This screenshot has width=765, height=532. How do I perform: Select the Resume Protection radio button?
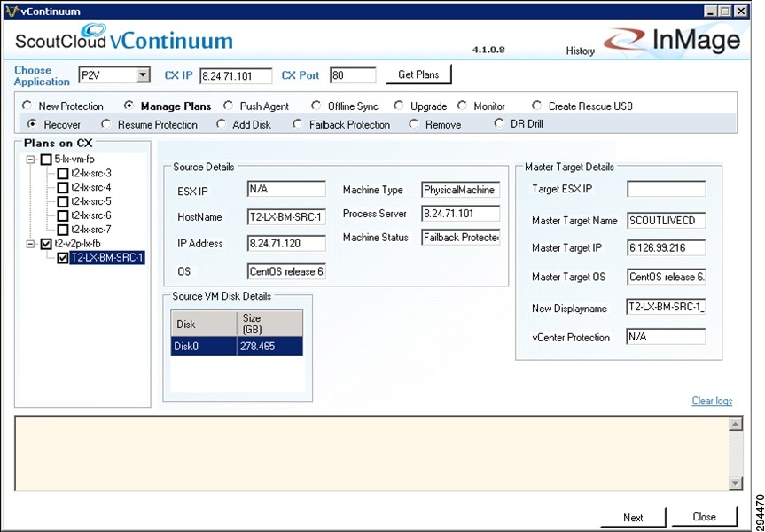click(105, 124)
